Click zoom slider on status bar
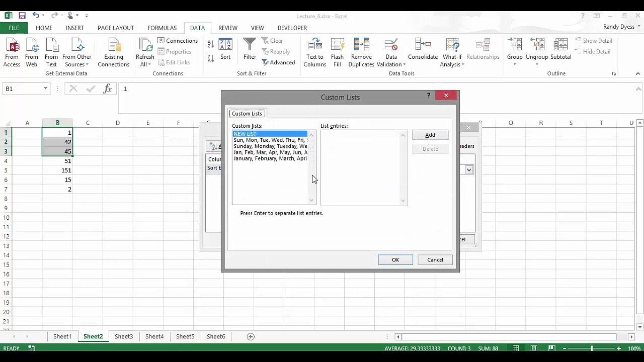 click(x=592, y=348)
